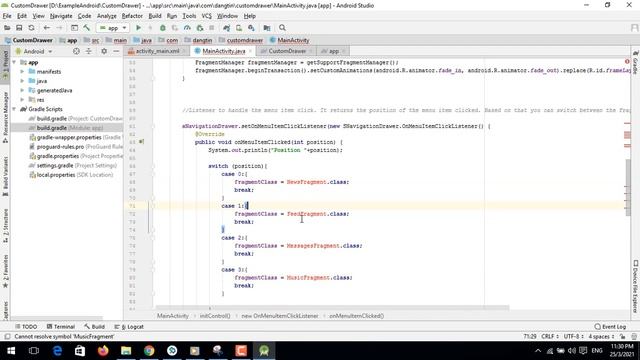Collapse the Gradle Scripts node

pos(15,109)
